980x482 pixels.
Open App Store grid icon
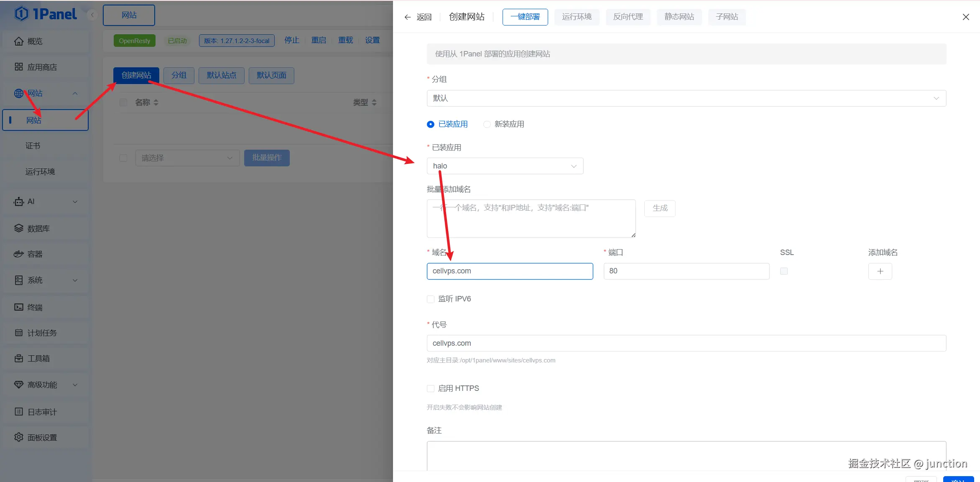19,67
